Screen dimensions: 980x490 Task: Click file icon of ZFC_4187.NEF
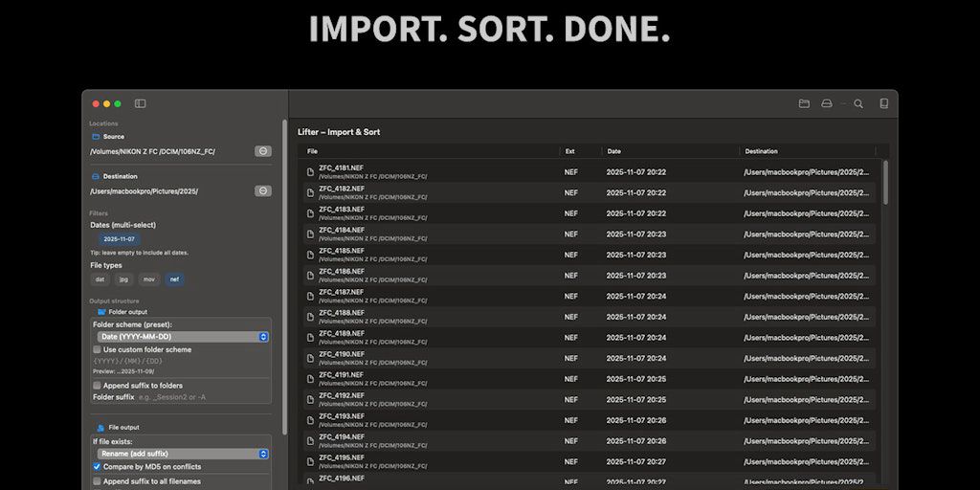[x=311, y=297]
